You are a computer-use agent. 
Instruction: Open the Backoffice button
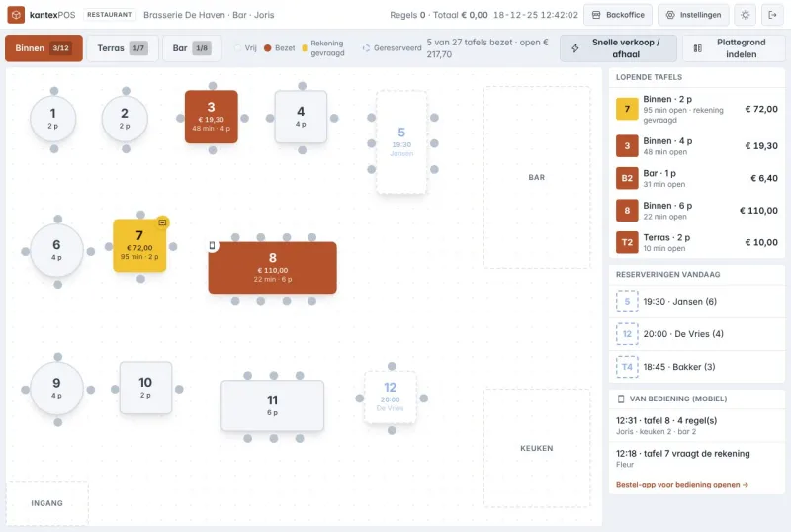coord(617,15)
